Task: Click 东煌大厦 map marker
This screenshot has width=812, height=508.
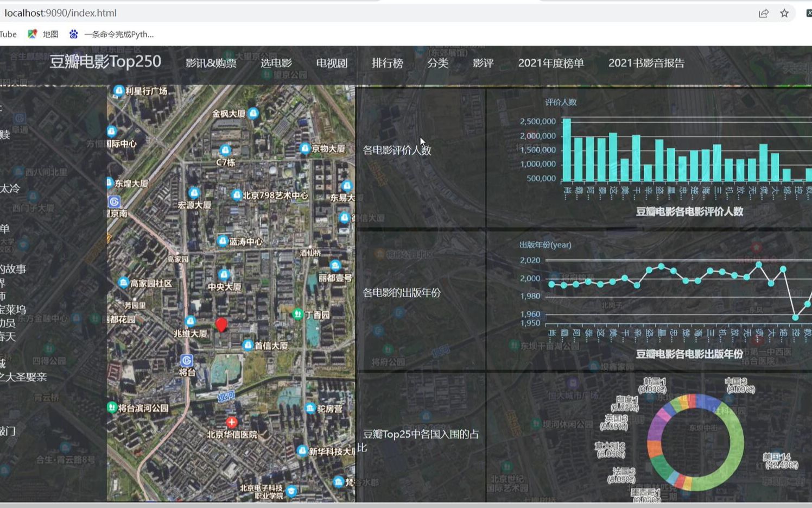Action: point(110,183)
